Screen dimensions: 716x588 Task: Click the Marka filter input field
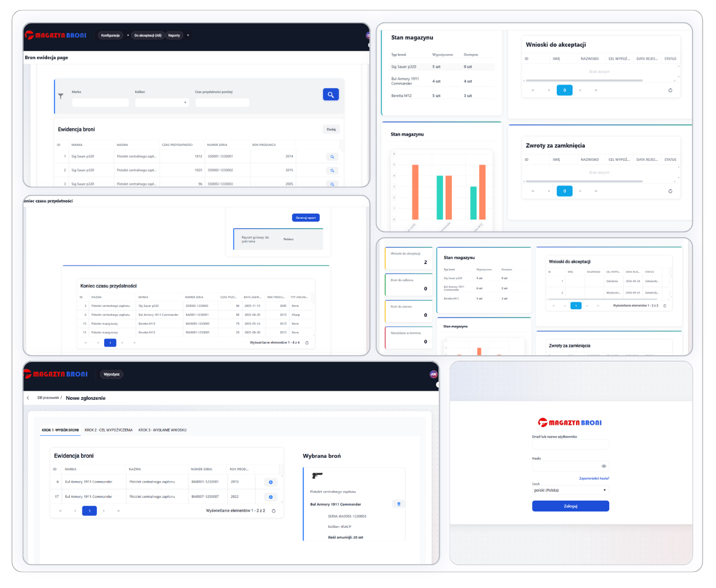click(100, 102)
